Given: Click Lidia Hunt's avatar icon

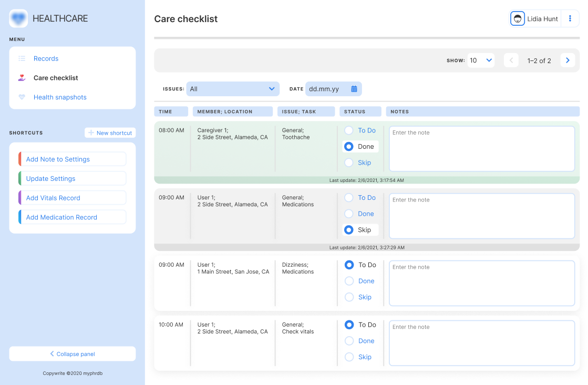Looking at the screenshot, I should (518, 18).
